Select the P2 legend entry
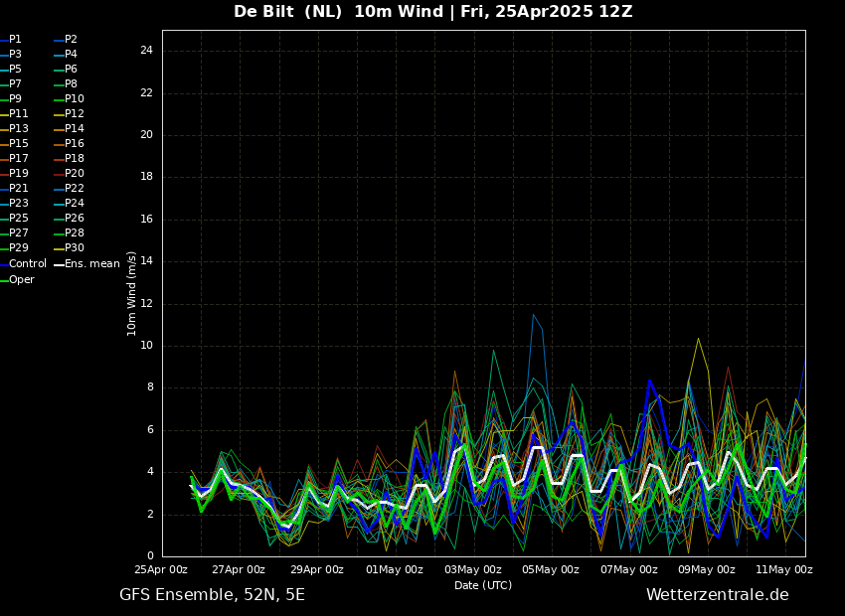 [x=71, y=40]
